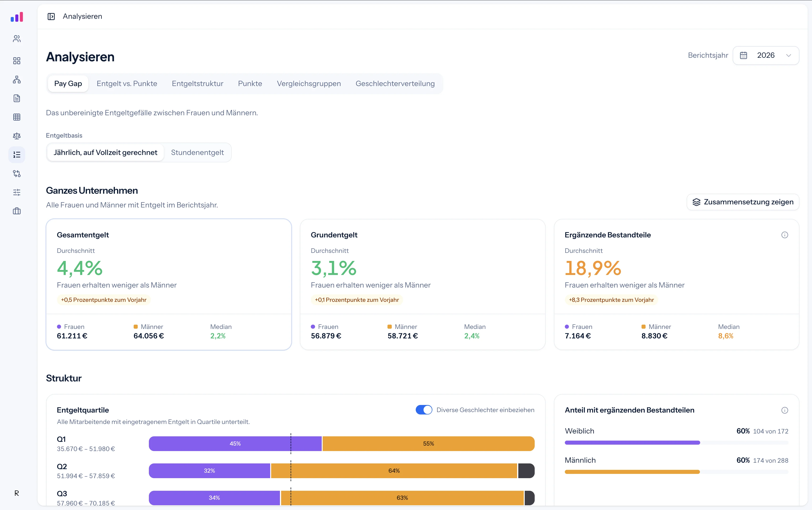
Task: Click the 18,9% average value
Action: click(x=593, y=269)
